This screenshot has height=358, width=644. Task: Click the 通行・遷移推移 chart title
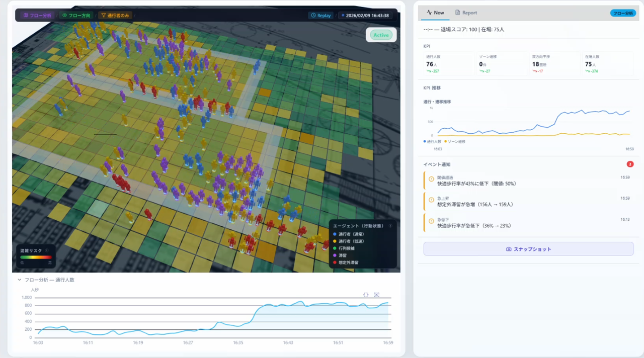pyautogui.click(x=437, y=102)
